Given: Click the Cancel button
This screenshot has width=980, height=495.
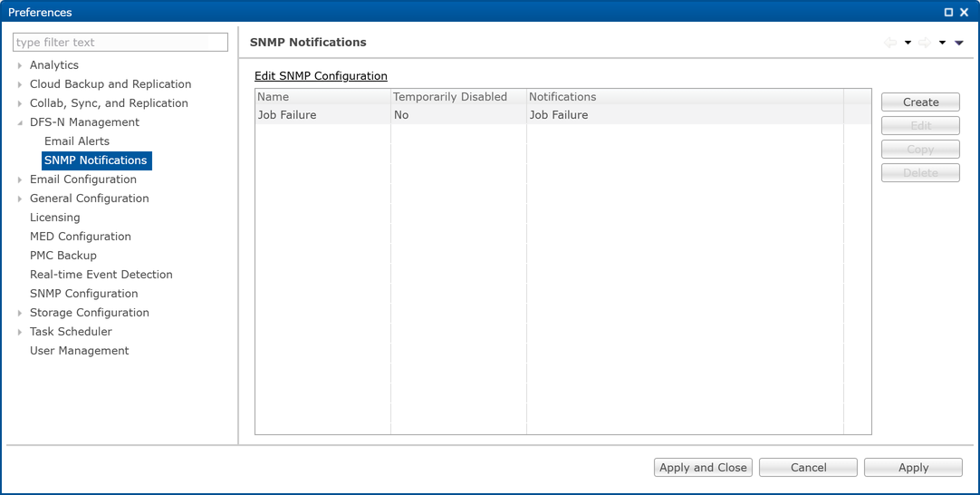Looking at the screenshot, I should click(808, 468).
